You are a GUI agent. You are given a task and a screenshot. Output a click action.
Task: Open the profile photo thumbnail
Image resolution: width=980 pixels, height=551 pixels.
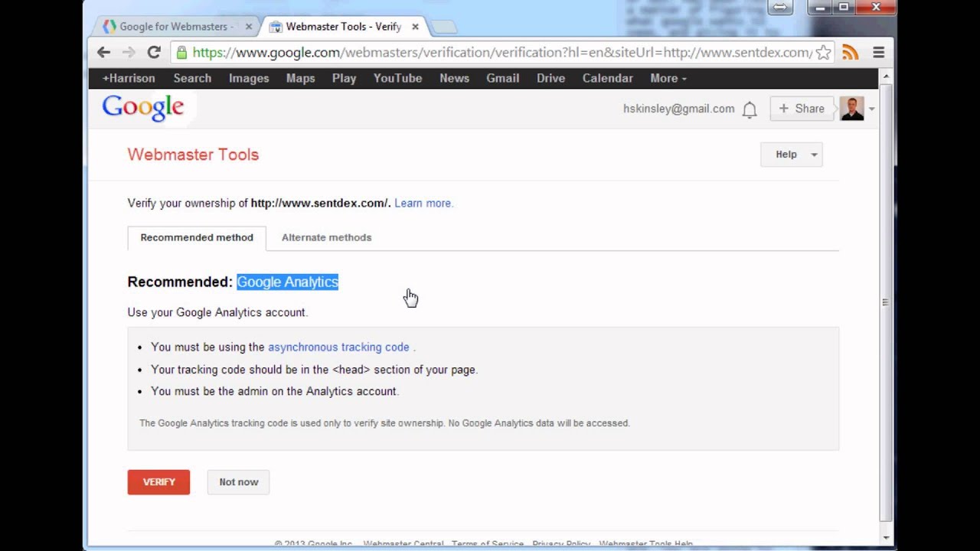click(851, 109)
